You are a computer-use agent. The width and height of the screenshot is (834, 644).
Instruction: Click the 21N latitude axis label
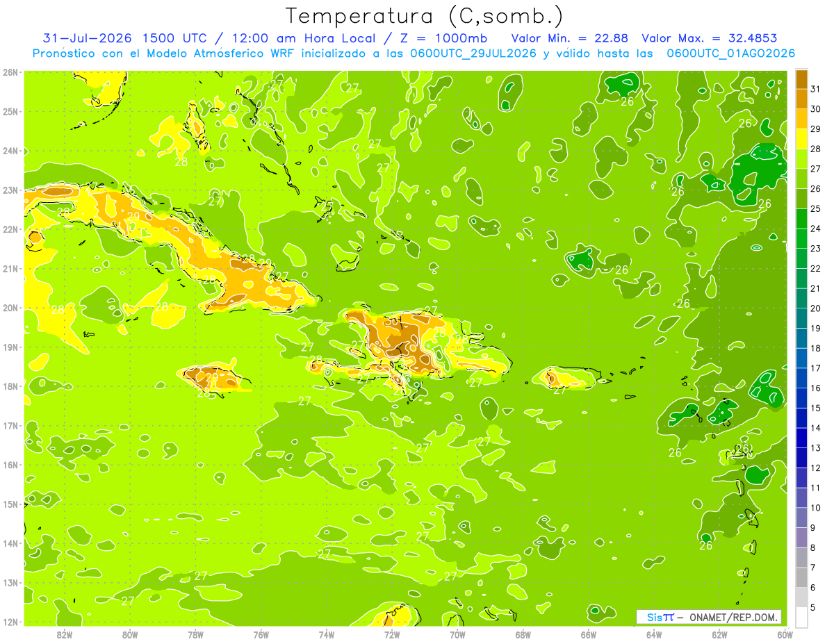click(10, 268)
